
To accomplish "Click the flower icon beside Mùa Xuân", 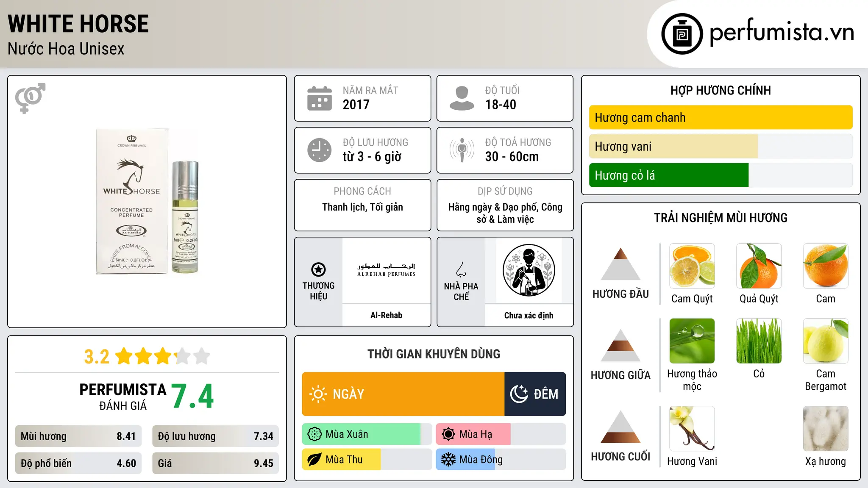I will [x=314, y=434].
